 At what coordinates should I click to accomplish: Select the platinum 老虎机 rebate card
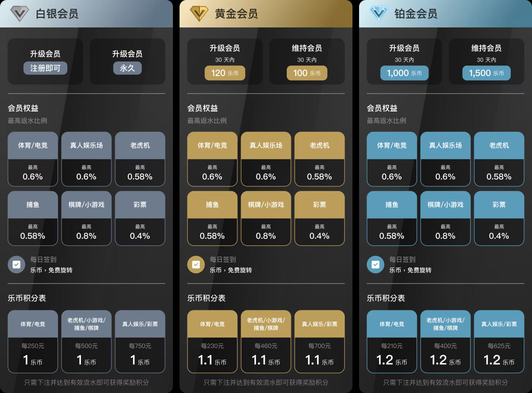point(499,159)
